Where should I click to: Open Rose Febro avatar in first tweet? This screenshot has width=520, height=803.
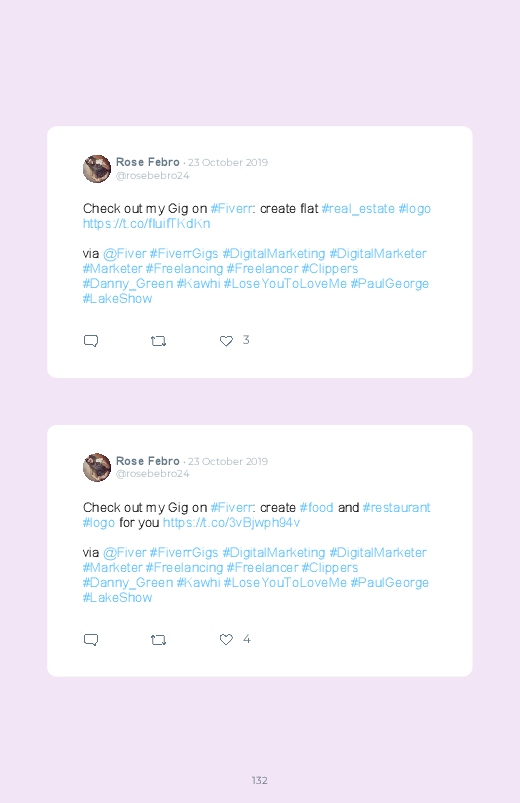(x=97, y=168)
